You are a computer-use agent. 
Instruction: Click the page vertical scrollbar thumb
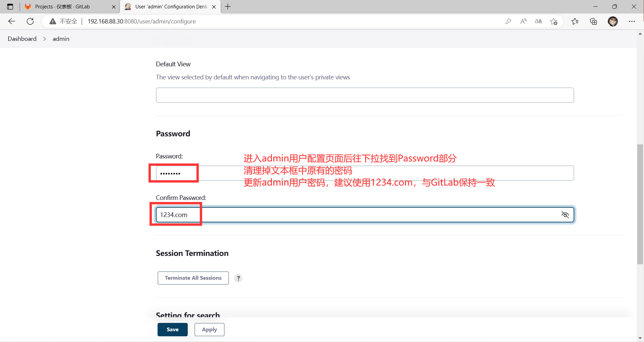tap(640, 204)
